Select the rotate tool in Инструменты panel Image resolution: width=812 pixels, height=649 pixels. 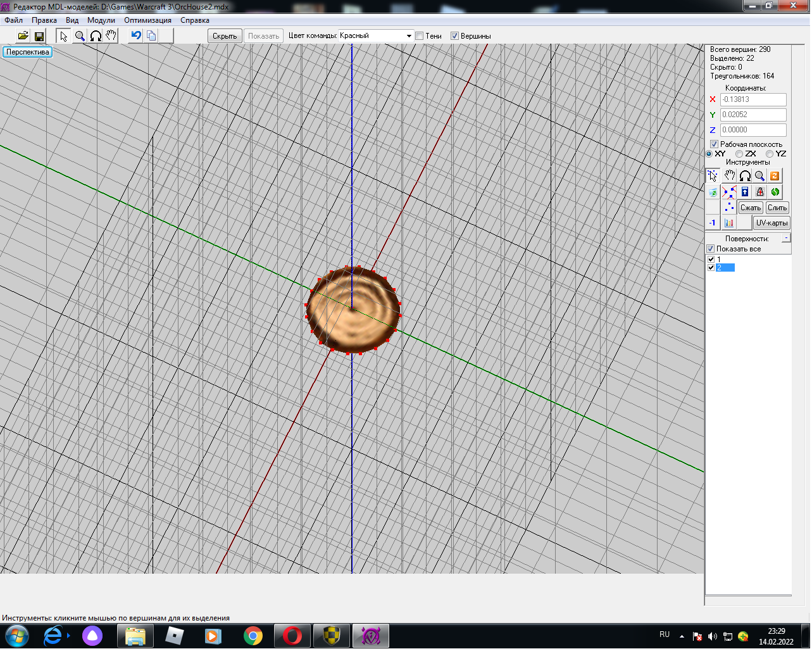click(x=745, y=176)
